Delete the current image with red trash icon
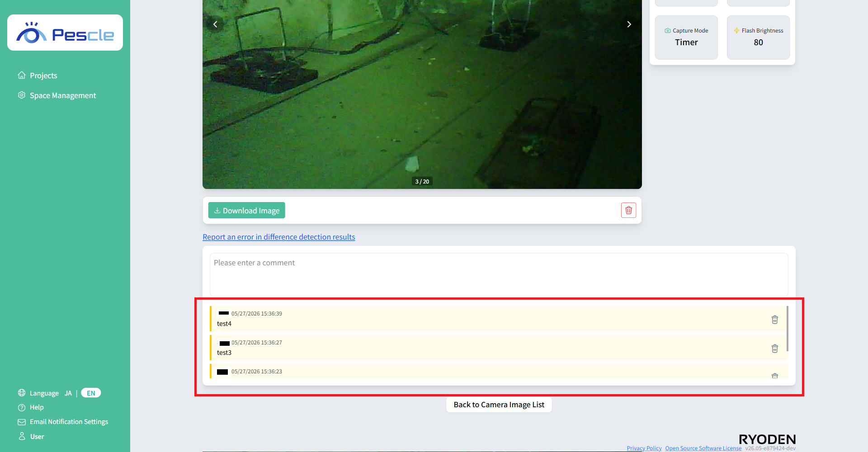 point(628,210)
